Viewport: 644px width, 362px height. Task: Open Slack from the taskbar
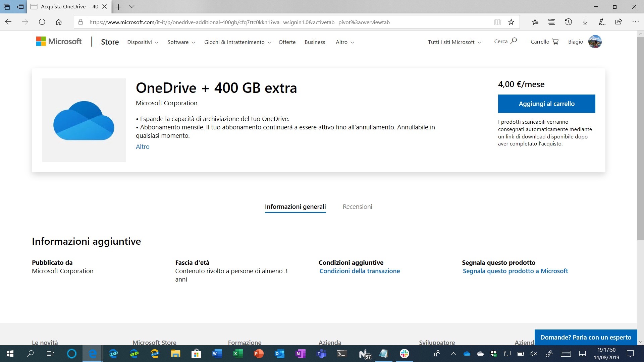click(x=405, y=354)
